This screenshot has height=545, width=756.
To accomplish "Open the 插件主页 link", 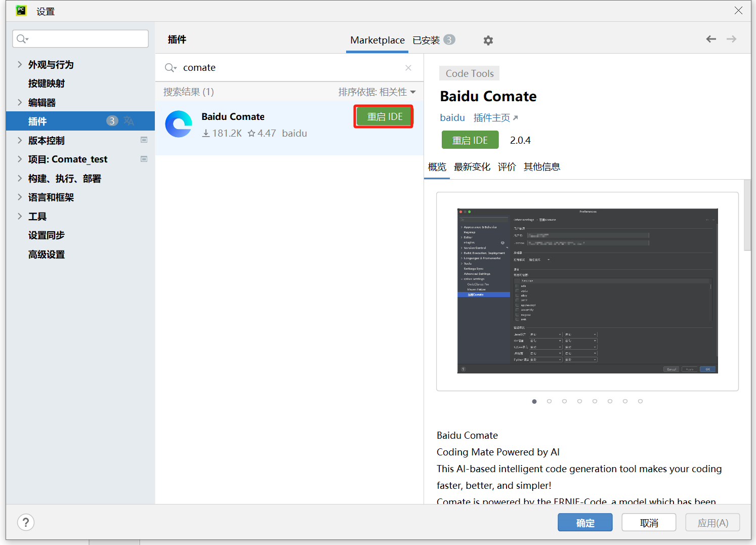I will click(x=492, y=118).
